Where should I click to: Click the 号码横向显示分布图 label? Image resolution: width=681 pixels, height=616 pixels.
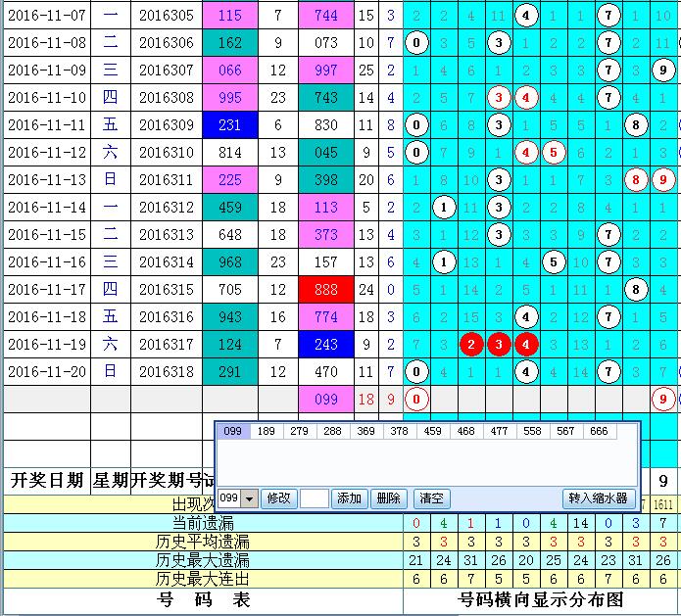pos(539,599)
